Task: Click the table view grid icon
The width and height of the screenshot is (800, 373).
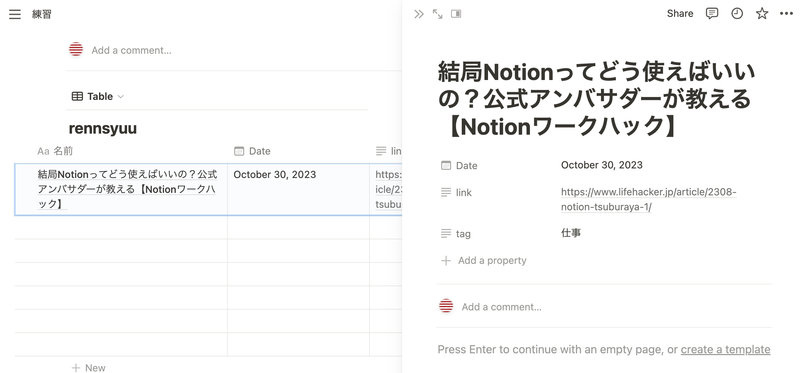Action: (x=77, y=96)
